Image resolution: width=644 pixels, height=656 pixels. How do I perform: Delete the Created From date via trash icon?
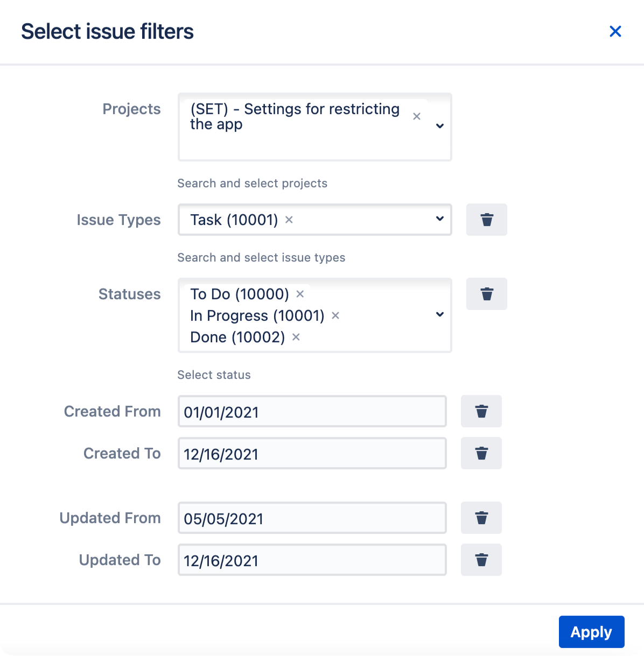481,411
